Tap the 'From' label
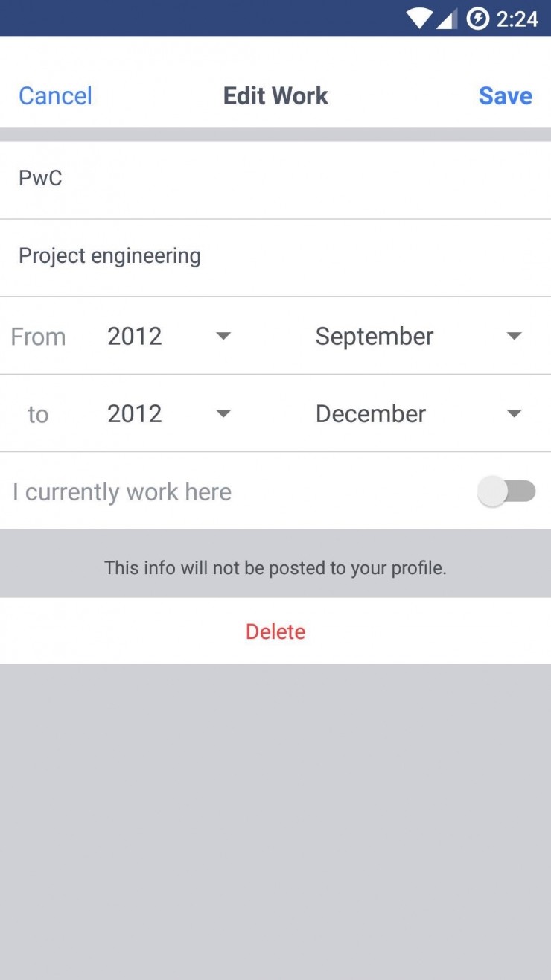Image resolution: width=551 pixels, height=980 pixels. pos(38,337)
